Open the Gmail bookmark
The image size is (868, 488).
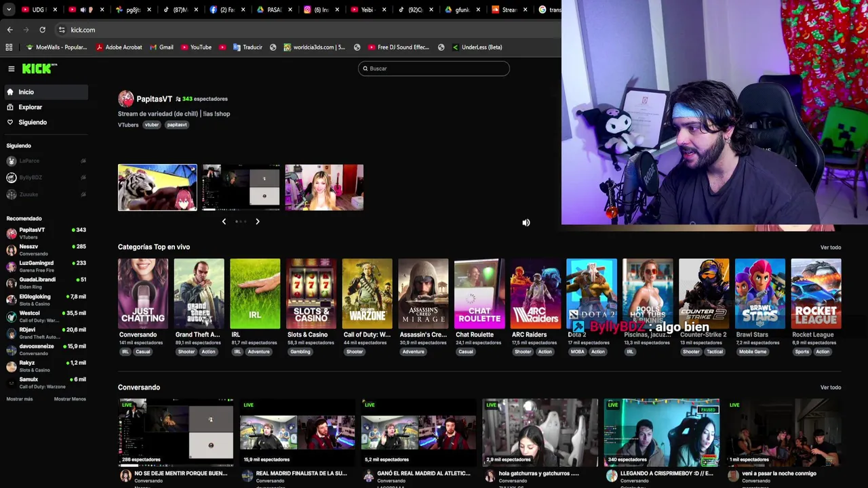pyautogui.click(x=161, y=47)
